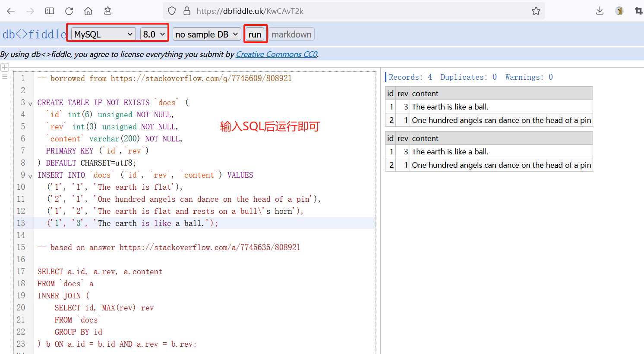
Task: Click the Warnings: 0 status text
Action: tap(529, 77)
